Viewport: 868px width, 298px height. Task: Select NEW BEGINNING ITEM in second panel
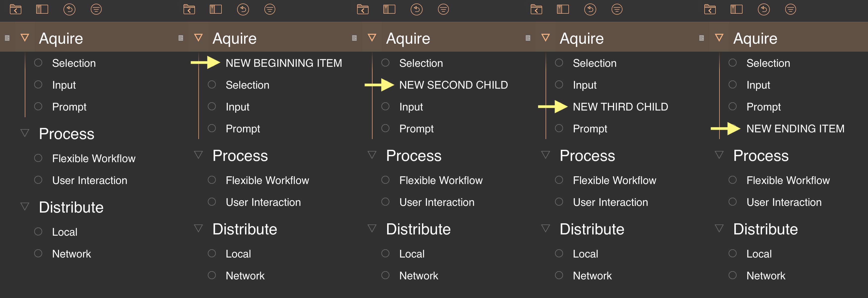click(x=277, y=63)
